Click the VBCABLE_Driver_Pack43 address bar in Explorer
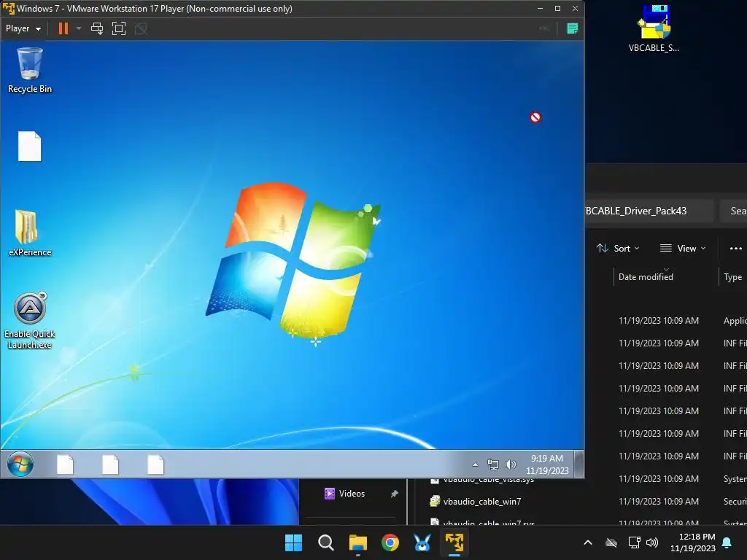The width and height of the screenshot is (747, 560). pos(649,211)
